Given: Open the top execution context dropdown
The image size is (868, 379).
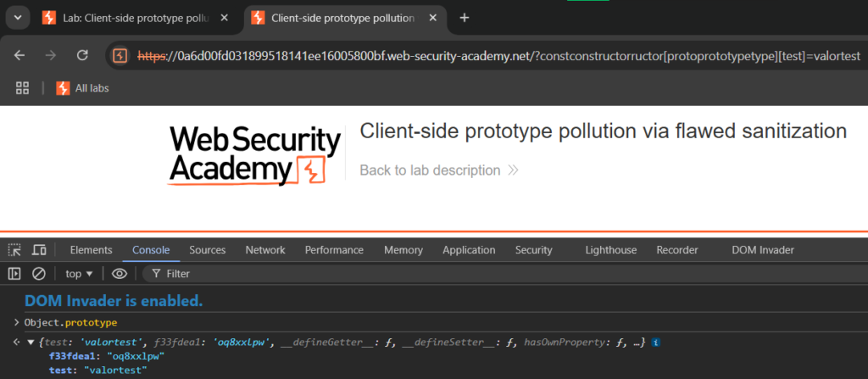Looking at the screenshot, I should pos(79,274).
